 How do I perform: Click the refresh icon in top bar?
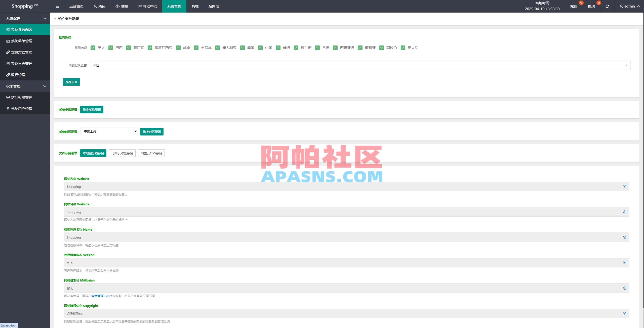(607, 6)
